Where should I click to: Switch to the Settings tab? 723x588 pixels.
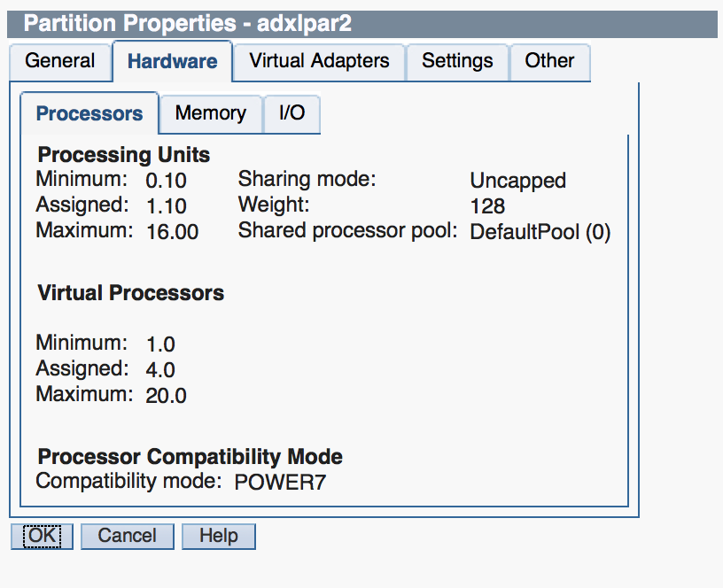coord(457,61)
